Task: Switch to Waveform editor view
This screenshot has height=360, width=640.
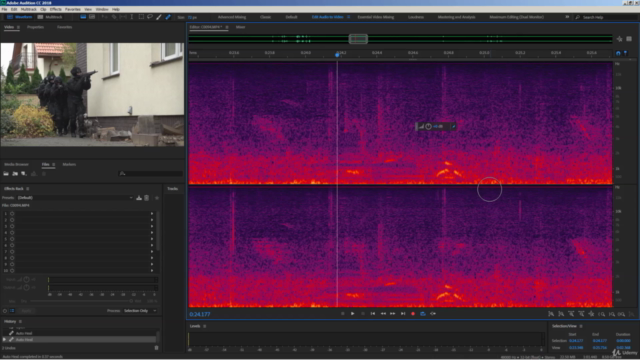Action: click(x=20, y=17)
